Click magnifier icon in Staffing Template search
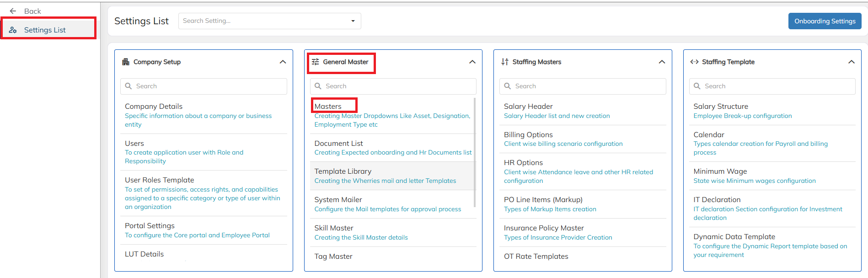 [697, 86]
